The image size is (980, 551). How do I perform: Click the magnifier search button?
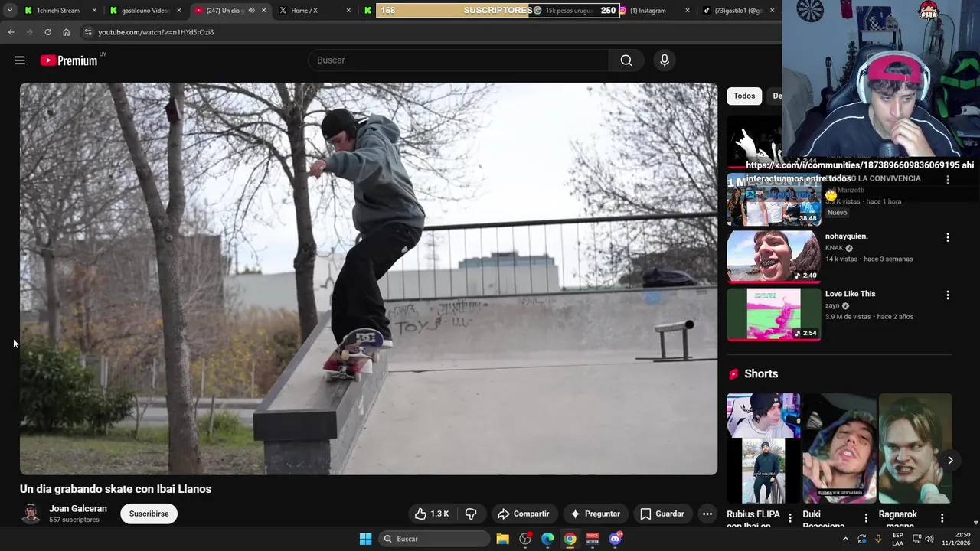tap(626, 60)
